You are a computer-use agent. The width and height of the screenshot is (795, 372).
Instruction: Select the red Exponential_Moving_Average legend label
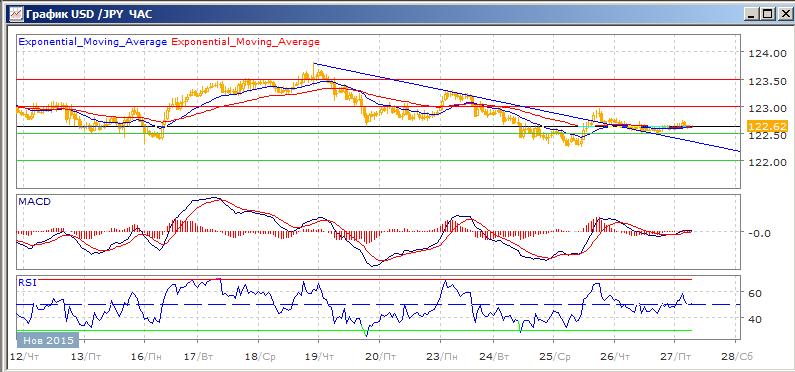[x=245, y=42]
